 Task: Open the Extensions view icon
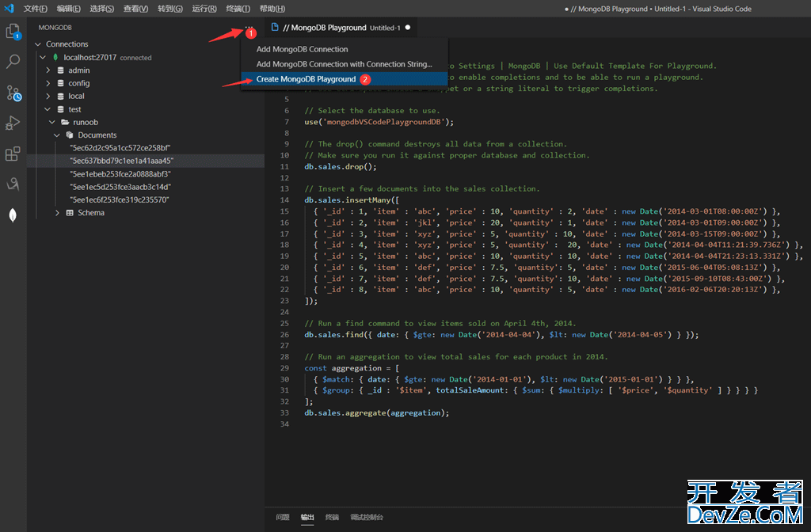pyautogui.click(x=13, y=154)
